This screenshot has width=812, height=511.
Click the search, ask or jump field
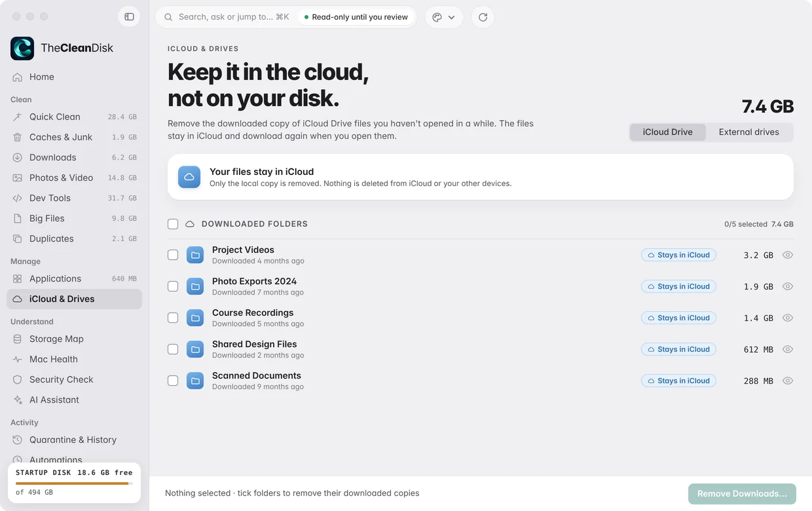click(x=286, y=17)
